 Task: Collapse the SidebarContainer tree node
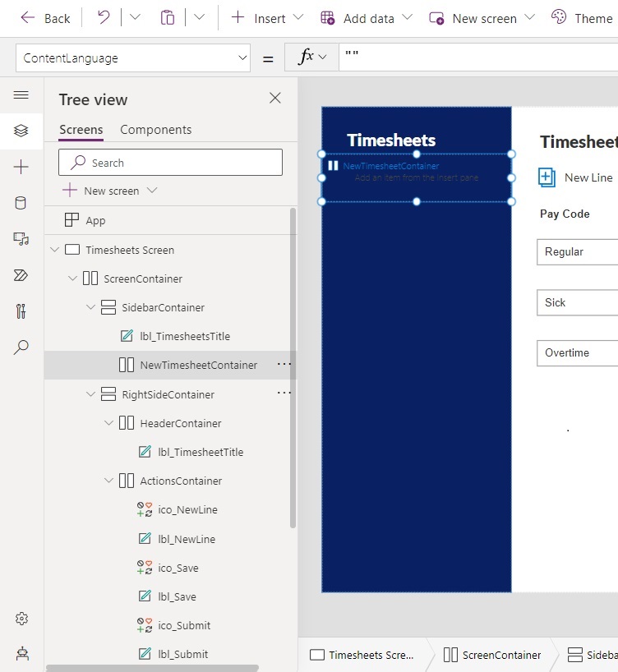click(91, 307)
